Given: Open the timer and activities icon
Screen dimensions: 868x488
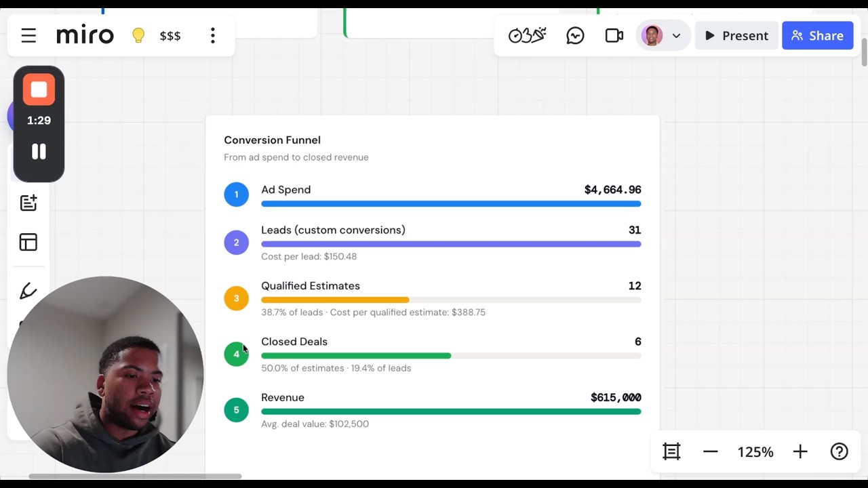Looking at the screenshot, I should tap(527, 35).
